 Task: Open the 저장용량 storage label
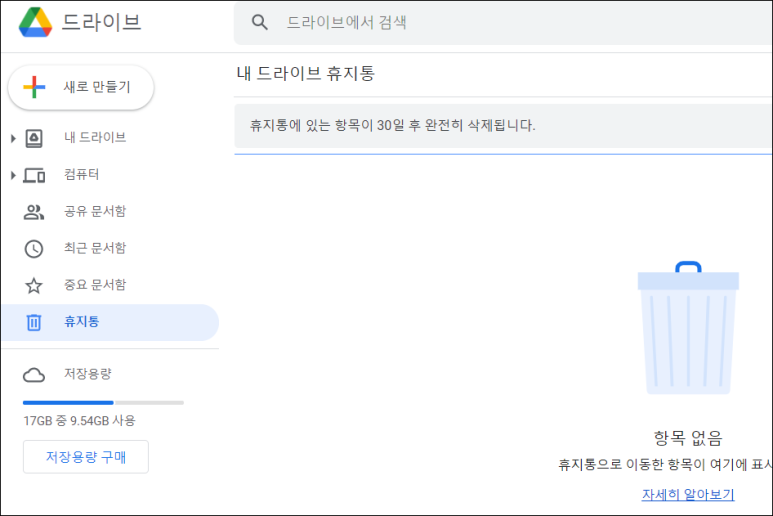pos(88,374)
